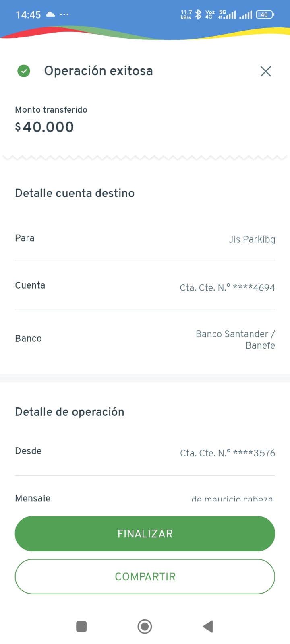Tap destination account ending 4694
The height and width of the screenshot is (644, 290).
[x=227, y=287]
